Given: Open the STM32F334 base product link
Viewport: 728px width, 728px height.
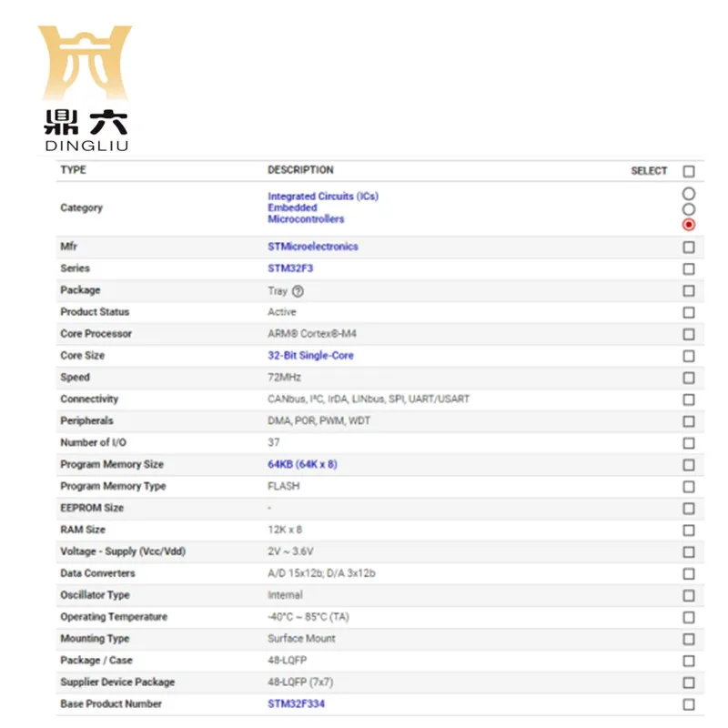Looking at the screenshot, I should (x=297, y=703).
